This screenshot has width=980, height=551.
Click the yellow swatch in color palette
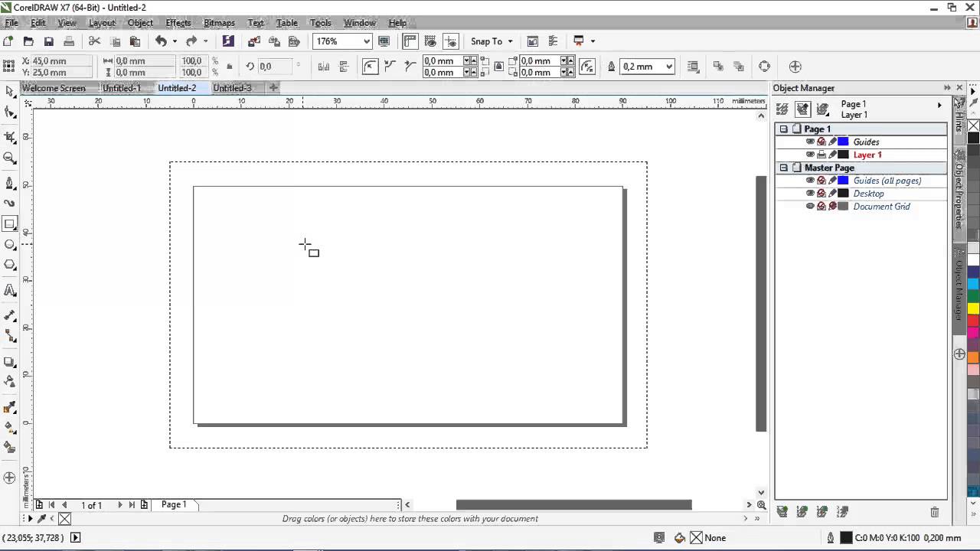[973, 308]
